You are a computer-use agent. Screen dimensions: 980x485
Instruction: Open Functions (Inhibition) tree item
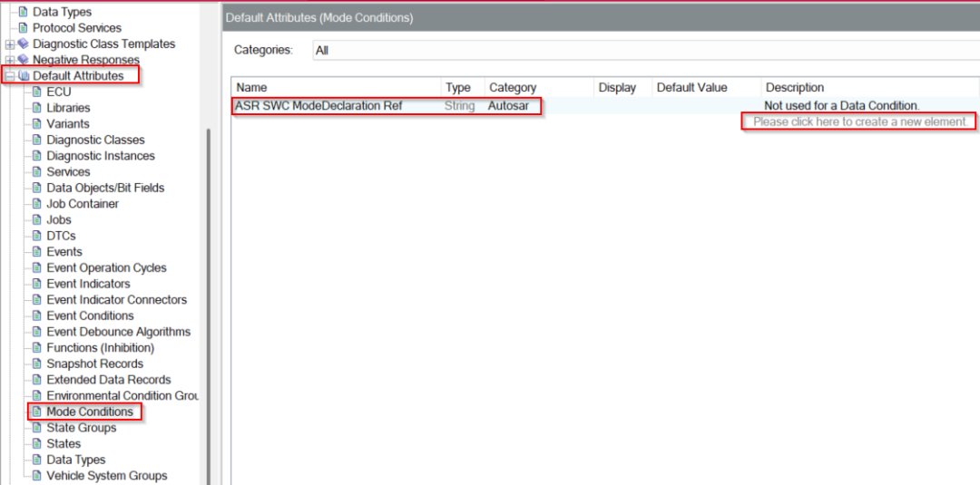tap(100, 348)
